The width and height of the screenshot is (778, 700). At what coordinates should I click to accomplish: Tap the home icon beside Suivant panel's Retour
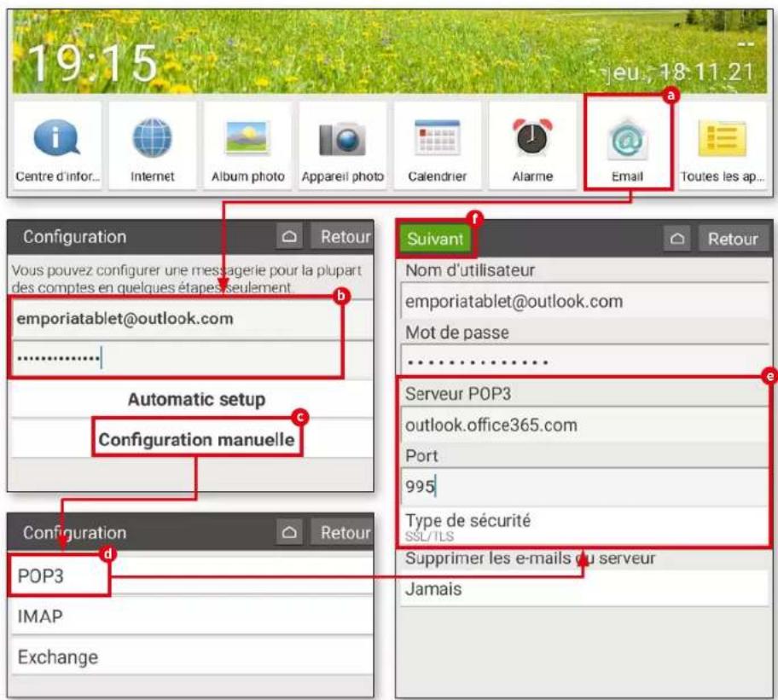[677, 239]
